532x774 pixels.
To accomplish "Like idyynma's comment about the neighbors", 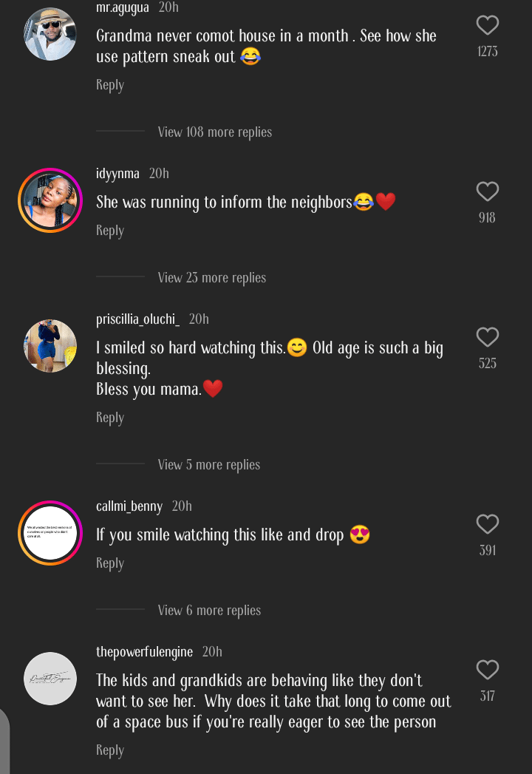I will 488,192.
